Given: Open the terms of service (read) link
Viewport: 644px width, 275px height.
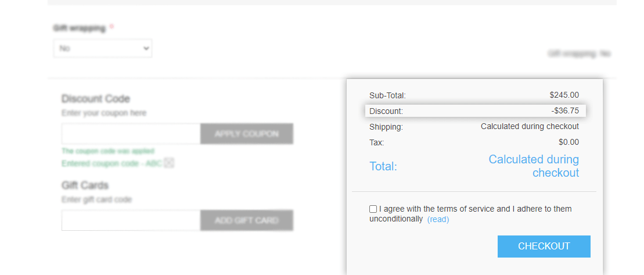Looking at the screenshot, I should [x=438, y=220].
